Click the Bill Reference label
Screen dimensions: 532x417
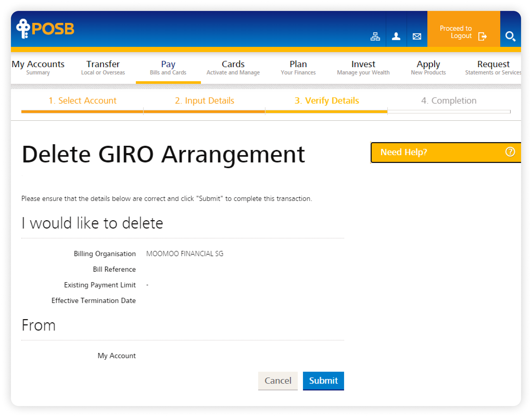[114, 269]
